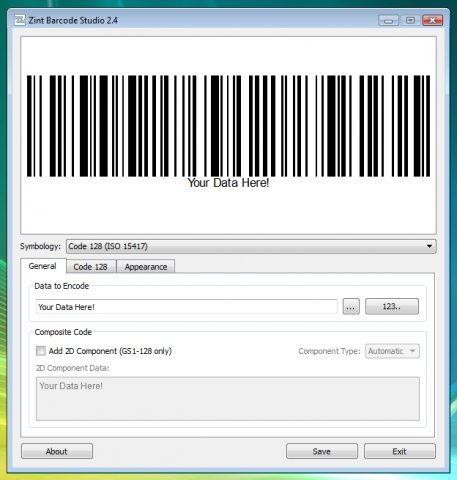
Task: Maximize the Zint Barcode Studio window
Action: [x=410, y=21]
